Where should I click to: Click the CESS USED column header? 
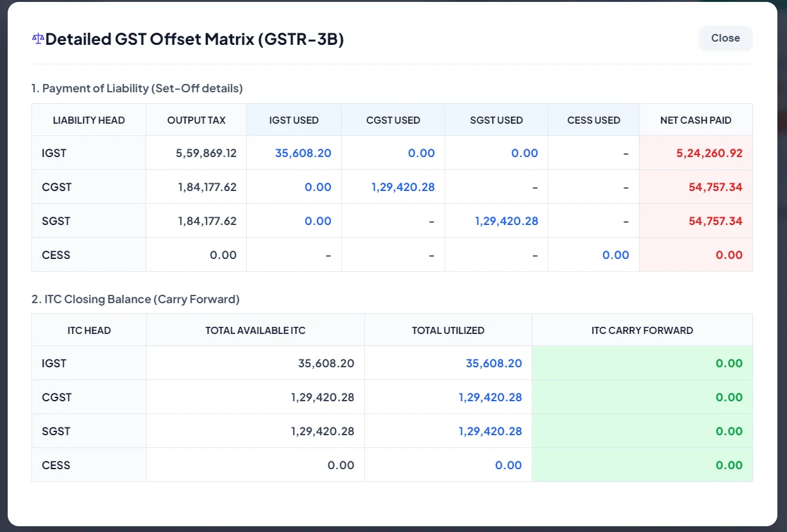pyautogui.click(x=594, y=120)
